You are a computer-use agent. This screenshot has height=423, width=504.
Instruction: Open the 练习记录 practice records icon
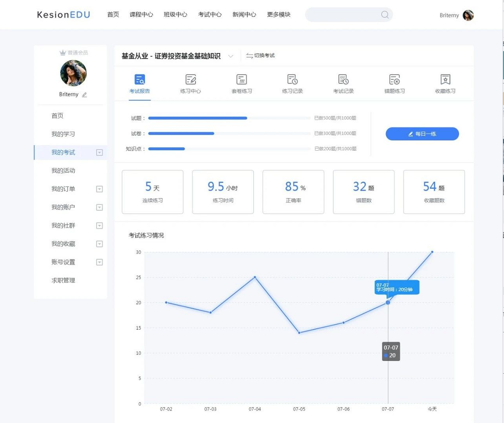click(292, 79)
